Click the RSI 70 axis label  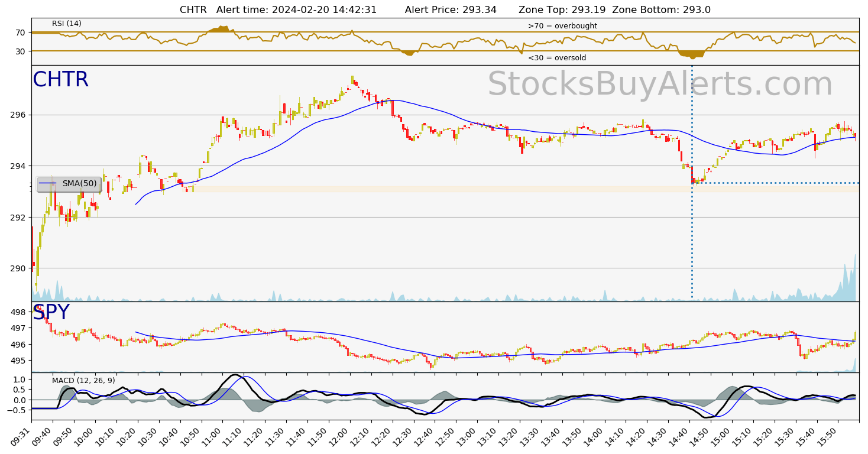click(22, 32)
